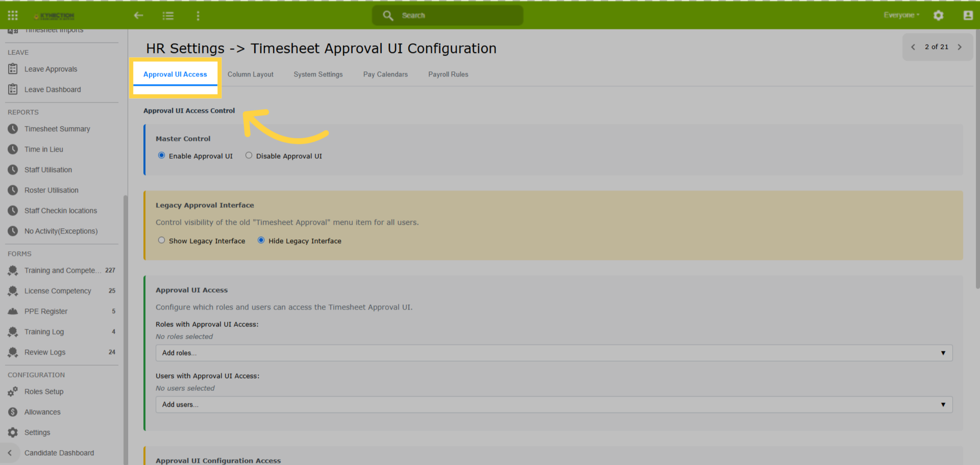980x465 pixels.
Task: Click the Allowances dollar icon
Action: click(x=13, y=412)
